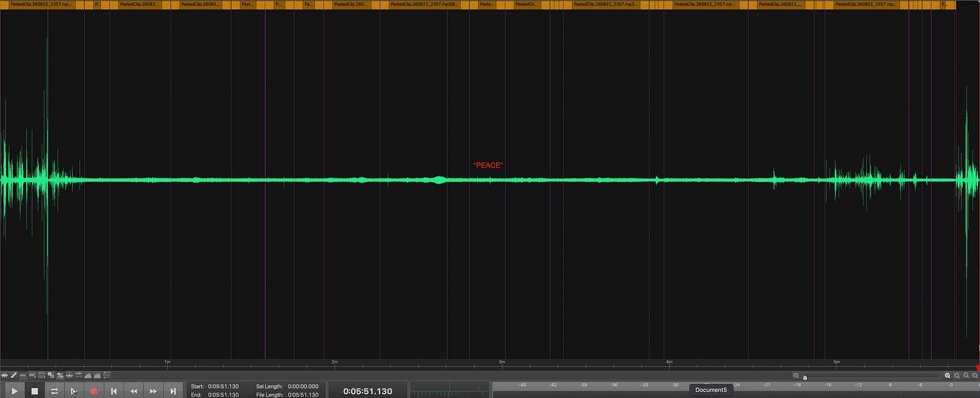The width and height of the screenshot is (980, 398).
Task: Click the 2m mark on time ruler
Action: click(335, 362)
